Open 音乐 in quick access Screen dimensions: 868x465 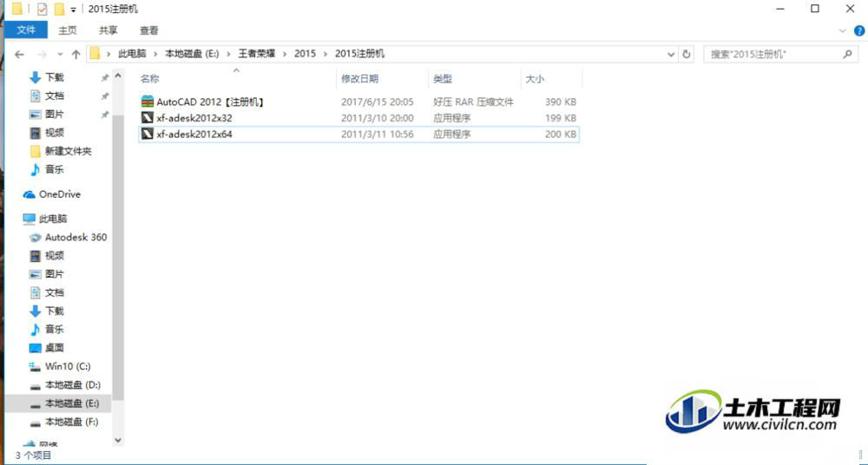pos(54,169)
